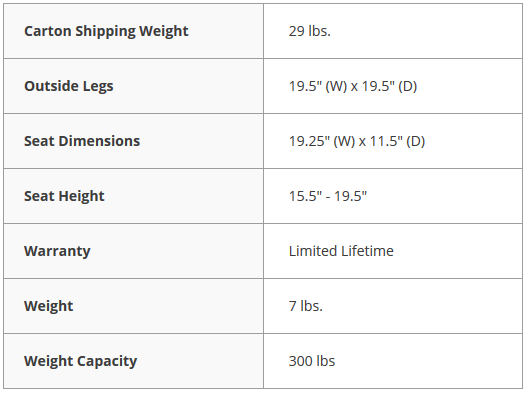Select the 19.5" (W) x 19.5" (D) value
The image size is (527, 393).
click(353, 86)
